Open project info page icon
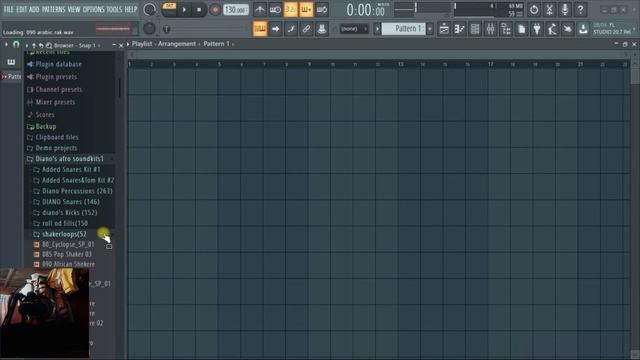 (522, 29)
